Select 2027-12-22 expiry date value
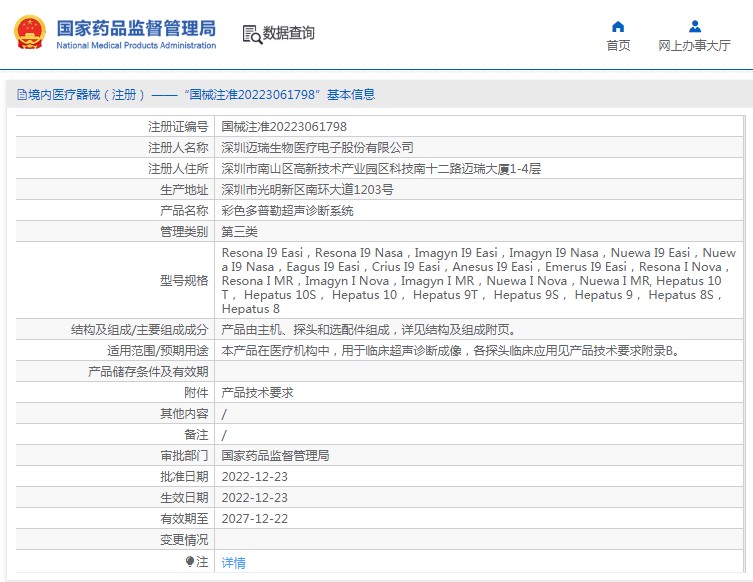The image size is (753, 582). click(x=255, y=519)
